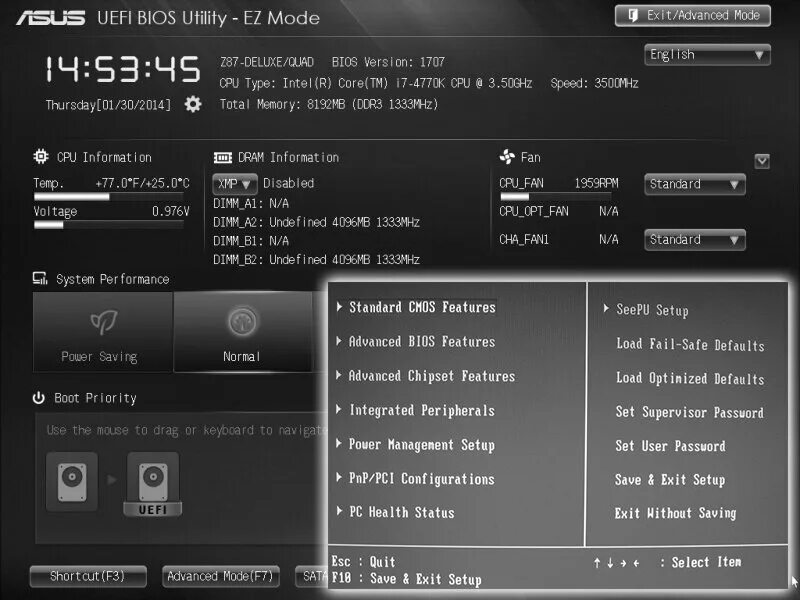The image size is (800, 600).
Task: Click the DIMM_A1: N/A row
Action: (251, 203)
